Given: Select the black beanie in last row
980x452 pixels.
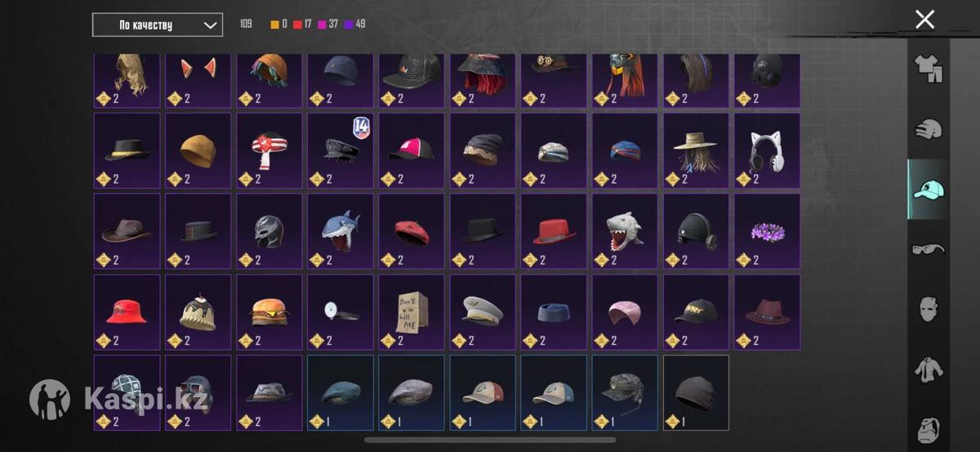Looking at the screenshot, I should (x=696, y=392).
